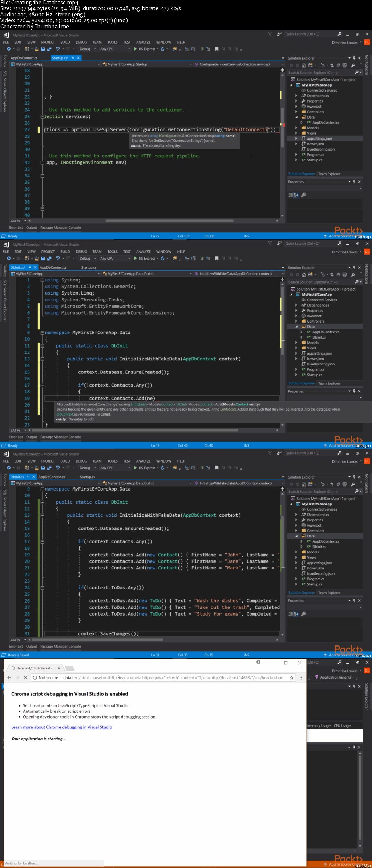The height and width of the screenshot is (868, 372).
Task: Click the notifications filter funnel icon in the Startup.cs* window
Action: (x=270, y=34)
